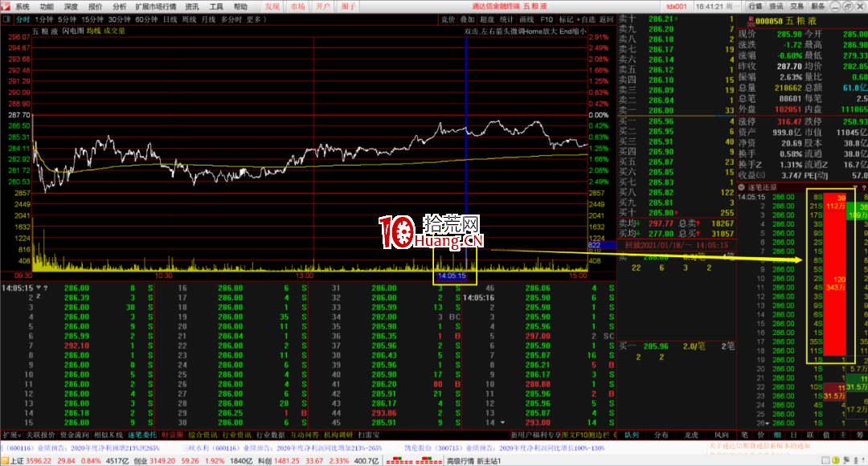The width and height of the screenshot is (868, 466).
Task: Click the 行情 button in title bar
Action: (x=755, y=6)
